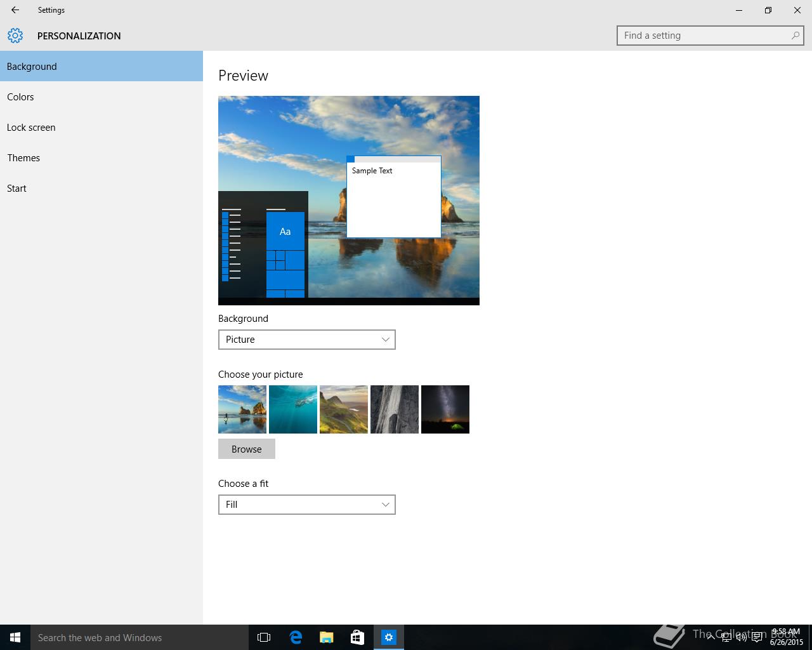Click the Personalization gear icon
Viewport: 812px width, 650px height.
point(15,36)
